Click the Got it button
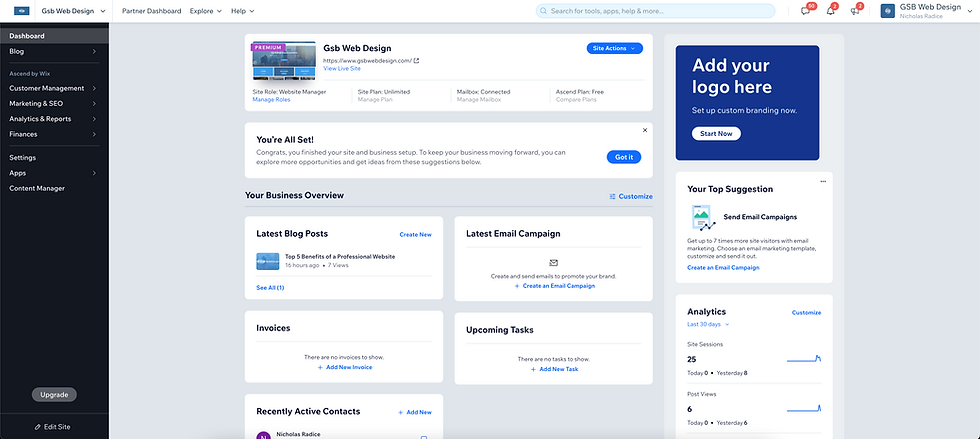The height and width of the screenshot is (439, 980). coord(624,157)
